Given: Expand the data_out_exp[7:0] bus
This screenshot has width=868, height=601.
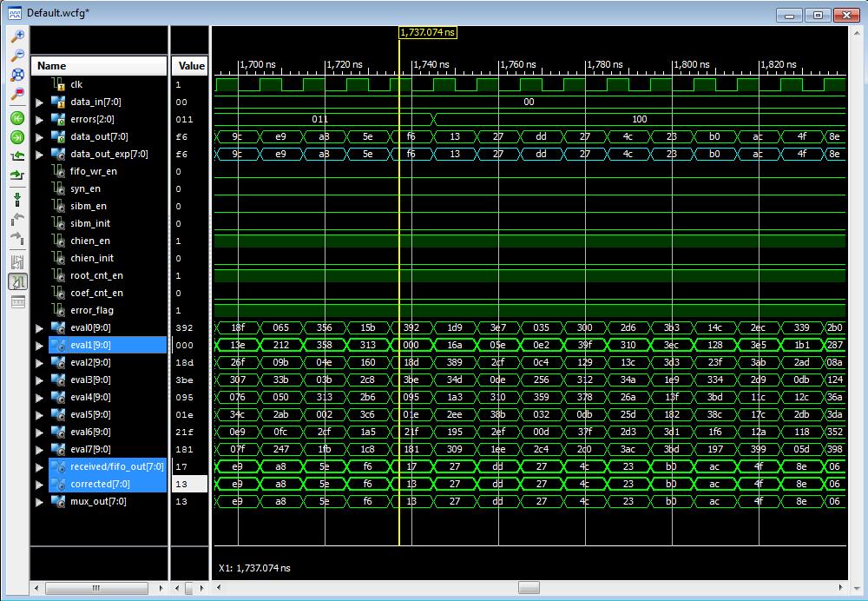Looking at the screenshot, I should (x=39, y=155).
